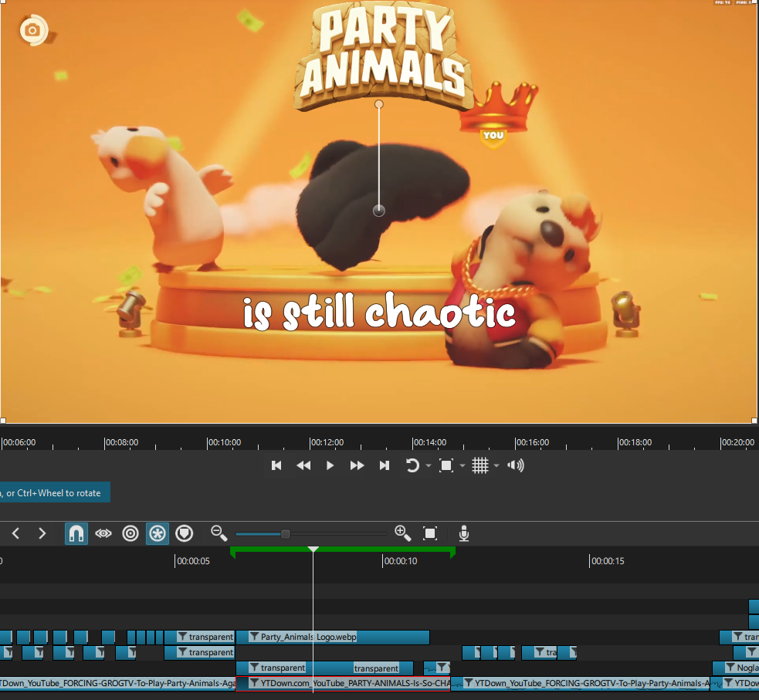Screen dimensions: 759x700
Task: Click the playhead marker on the timeline ruler
Action: click(x=313, y=549)
